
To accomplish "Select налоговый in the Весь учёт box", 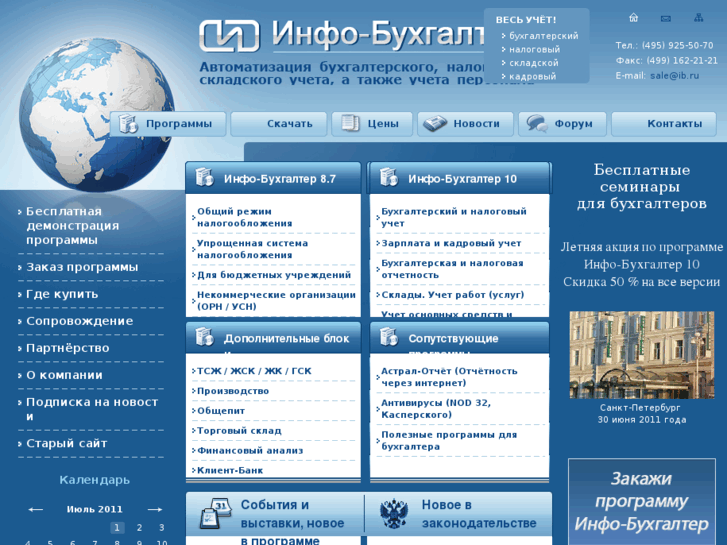I will pos(535,49).
